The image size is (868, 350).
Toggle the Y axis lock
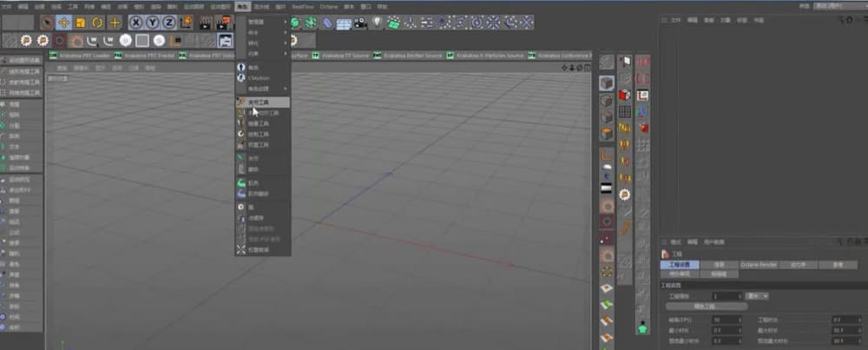click(152, 23)
